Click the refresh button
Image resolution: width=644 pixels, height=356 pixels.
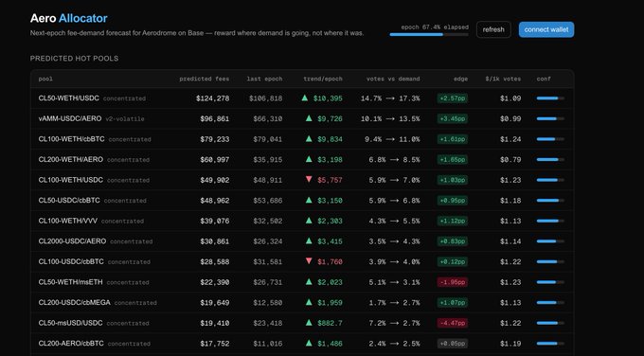pos(493,29)
